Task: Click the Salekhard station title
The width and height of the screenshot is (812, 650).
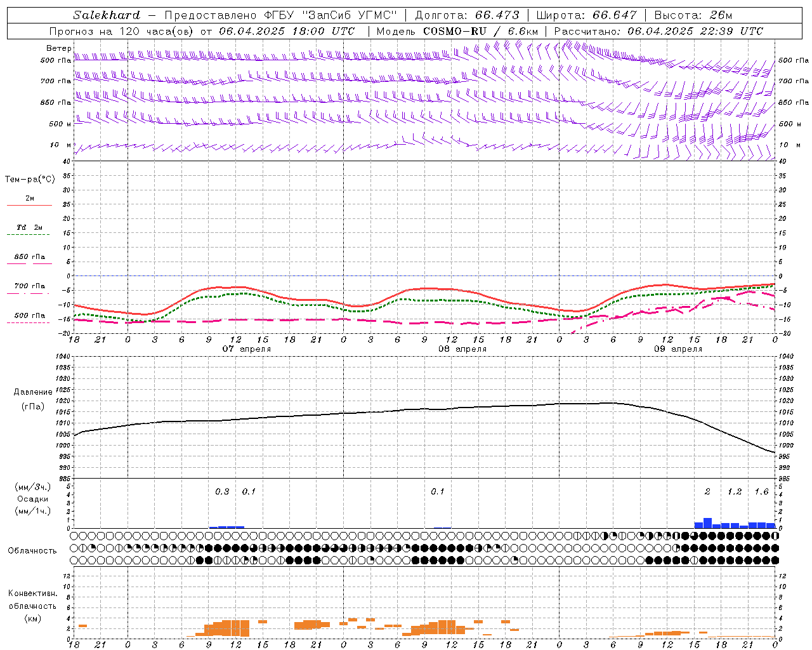Action: click(107, 15)
